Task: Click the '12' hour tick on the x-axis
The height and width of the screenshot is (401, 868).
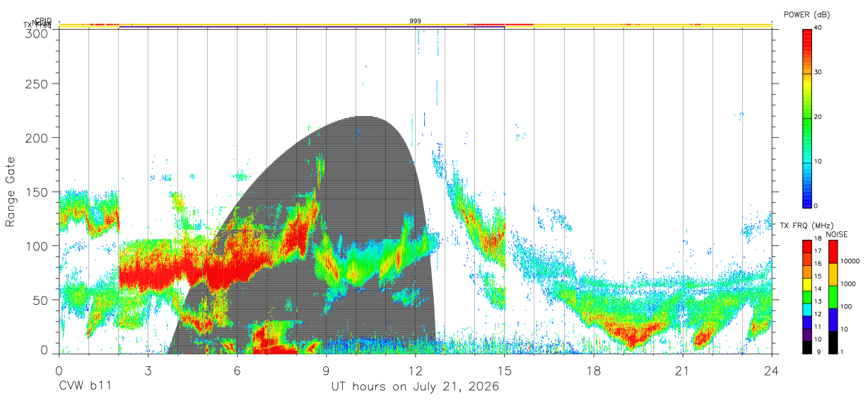Action: tap(415, 371)
